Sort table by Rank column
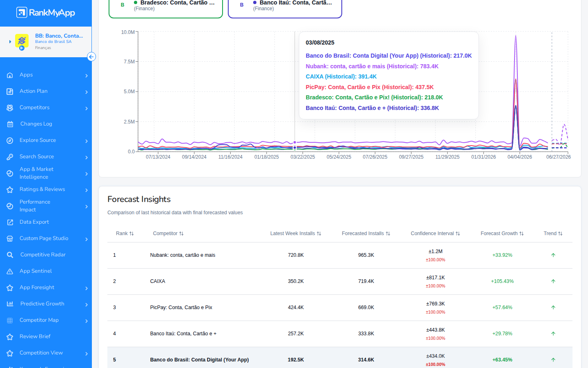Image resolution: width=588 pixels, height=368 pixels. point(125,233)
